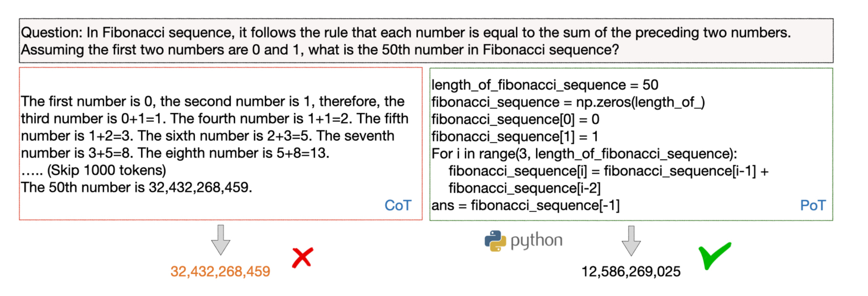Click the word 'python' next to logo
868x296 pixels.
[x=536, y=241]
